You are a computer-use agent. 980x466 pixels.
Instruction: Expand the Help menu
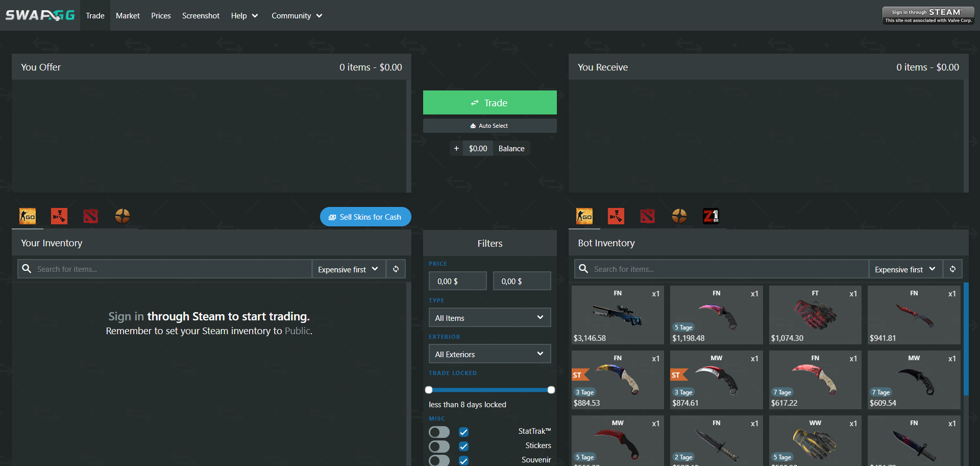coord(244,15)
